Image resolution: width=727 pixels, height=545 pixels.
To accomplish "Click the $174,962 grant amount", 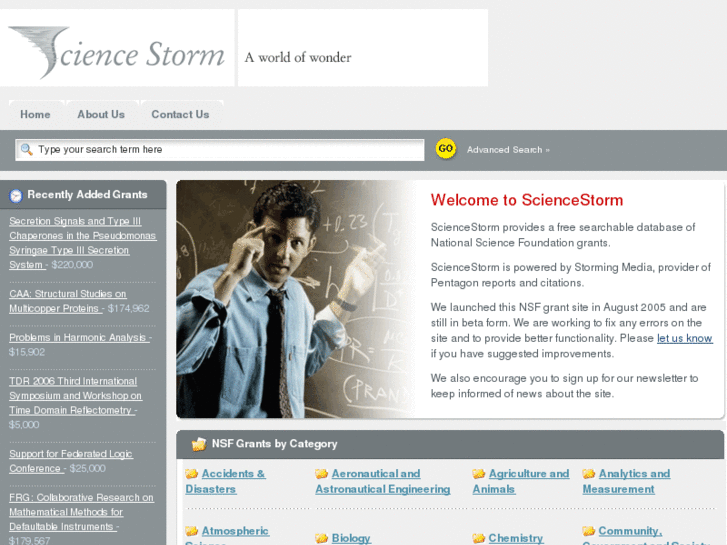I will point(128,308).
